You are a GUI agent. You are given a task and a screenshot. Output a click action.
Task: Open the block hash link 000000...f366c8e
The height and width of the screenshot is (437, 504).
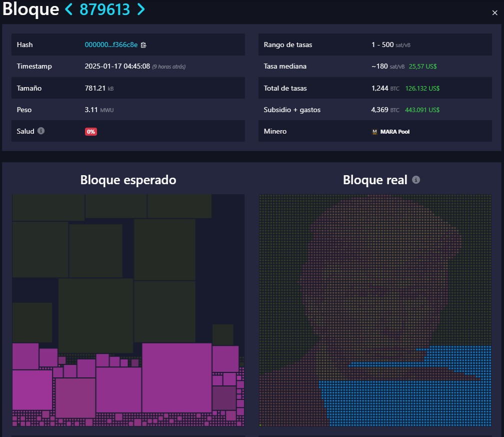pyautogui.click(x=111, y=45)
